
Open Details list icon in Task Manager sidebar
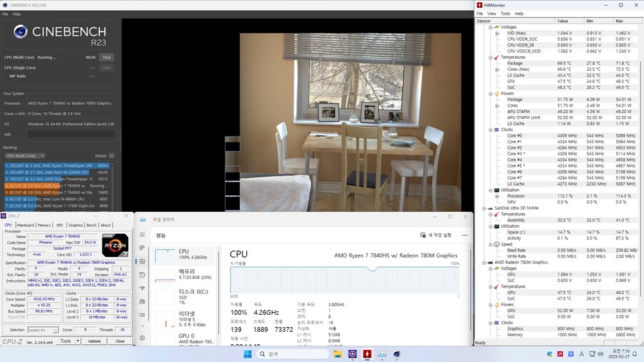point(142,315)
